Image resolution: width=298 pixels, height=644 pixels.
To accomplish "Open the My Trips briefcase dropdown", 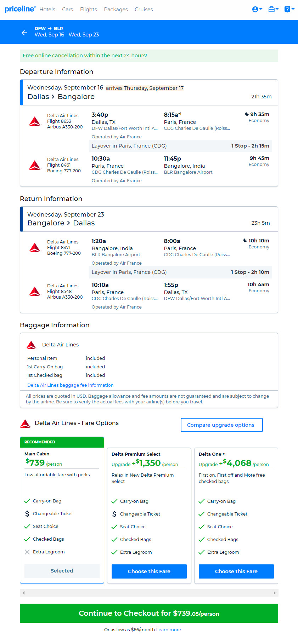I will coord(273,9).
